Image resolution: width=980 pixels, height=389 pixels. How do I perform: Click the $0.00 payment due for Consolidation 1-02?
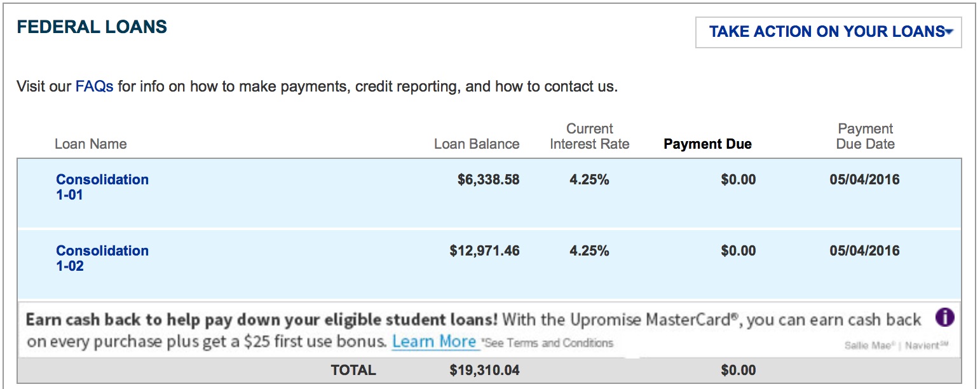click(x=738, y=251)
